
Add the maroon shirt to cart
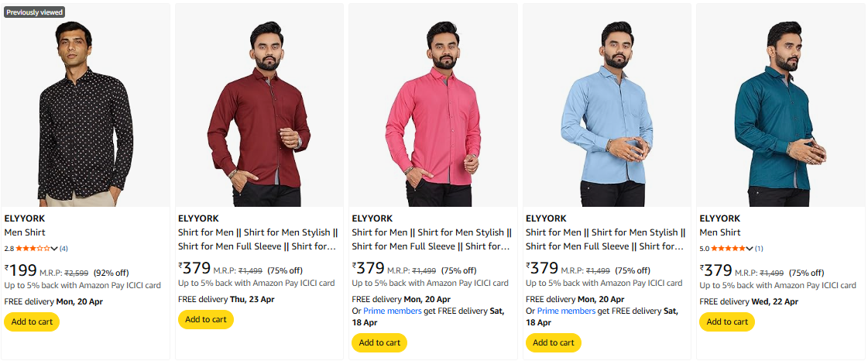click(205, 319)
